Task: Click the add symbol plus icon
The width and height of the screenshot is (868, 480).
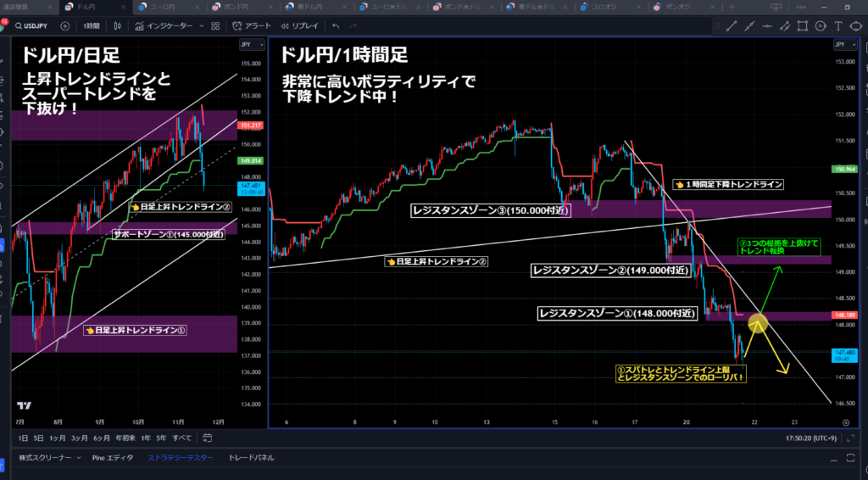Action: [x=64, y=25]
